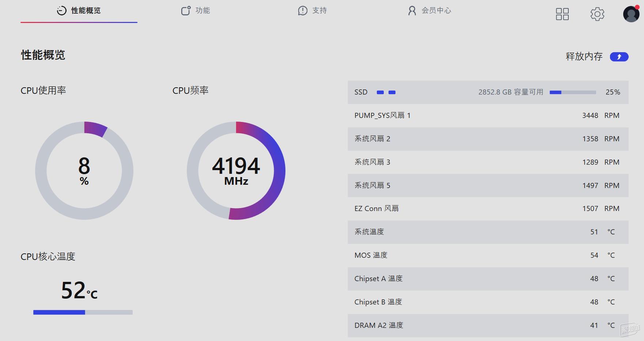
Task: Click the 功能 tab icon
Action: [186, 11]
